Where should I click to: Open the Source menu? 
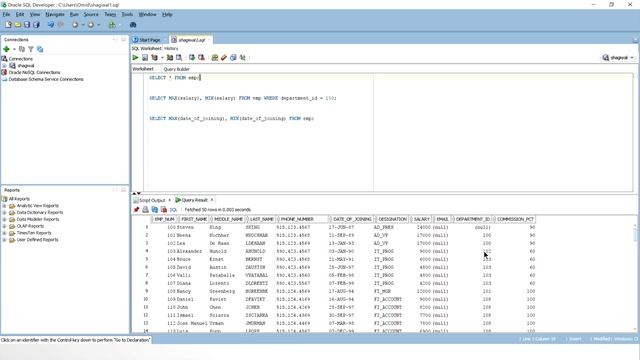coord(91,14)
